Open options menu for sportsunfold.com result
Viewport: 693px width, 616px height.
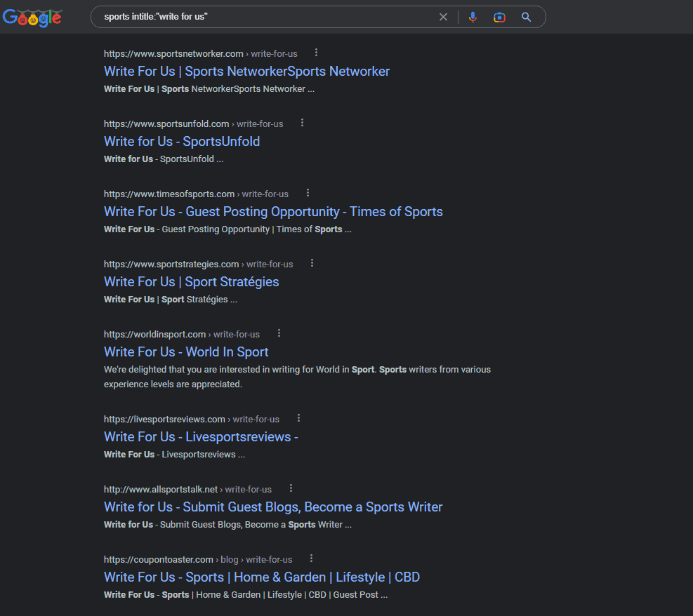coord(302,123)
